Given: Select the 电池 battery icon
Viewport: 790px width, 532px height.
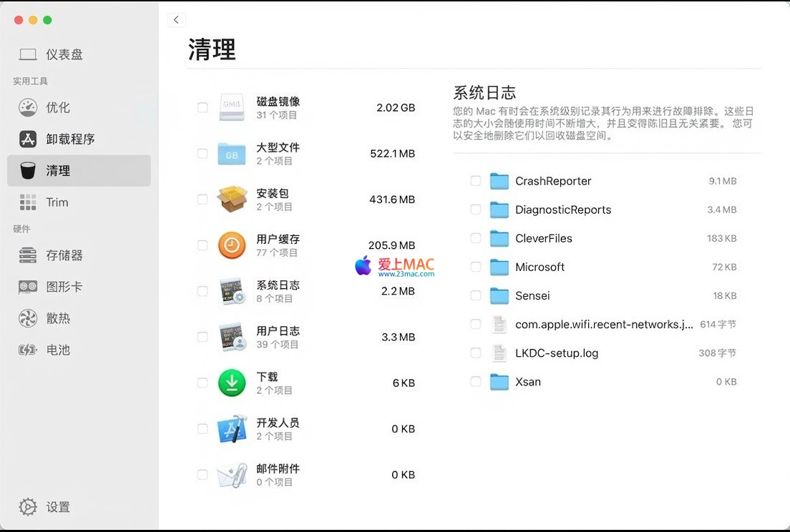Looking at the screenshot, I should pyautogui.click(x=28, y=350).
